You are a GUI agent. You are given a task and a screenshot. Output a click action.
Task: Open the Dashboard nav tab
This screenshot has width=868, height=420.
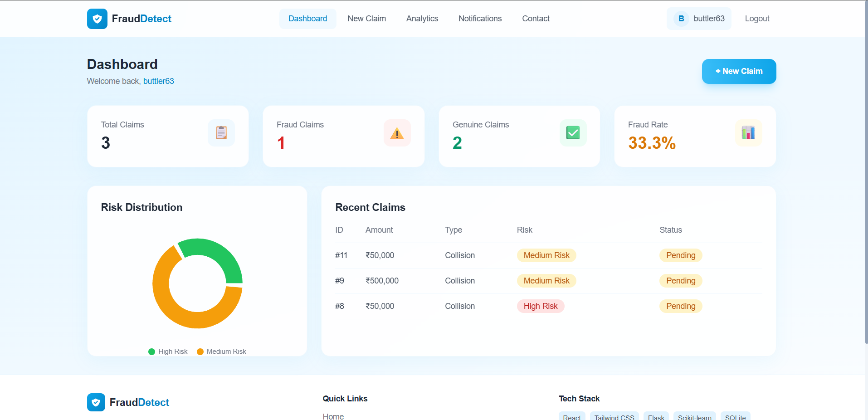pos(307,19)
